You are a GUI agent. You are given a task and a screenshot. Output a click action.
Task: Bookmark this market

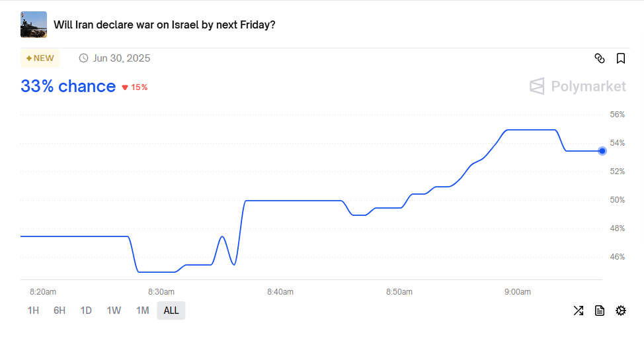coord(621,58)
